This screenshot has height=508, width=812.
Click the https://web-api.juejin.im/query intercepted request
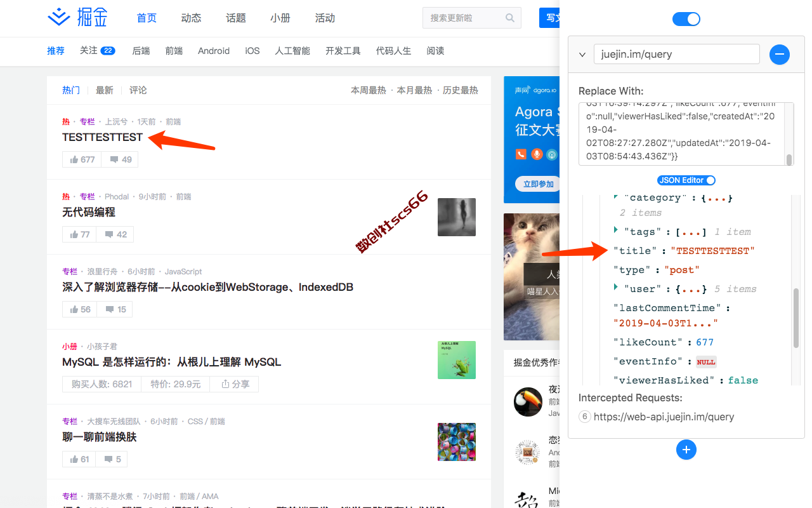pyautogui.click(x=664, y=417)
